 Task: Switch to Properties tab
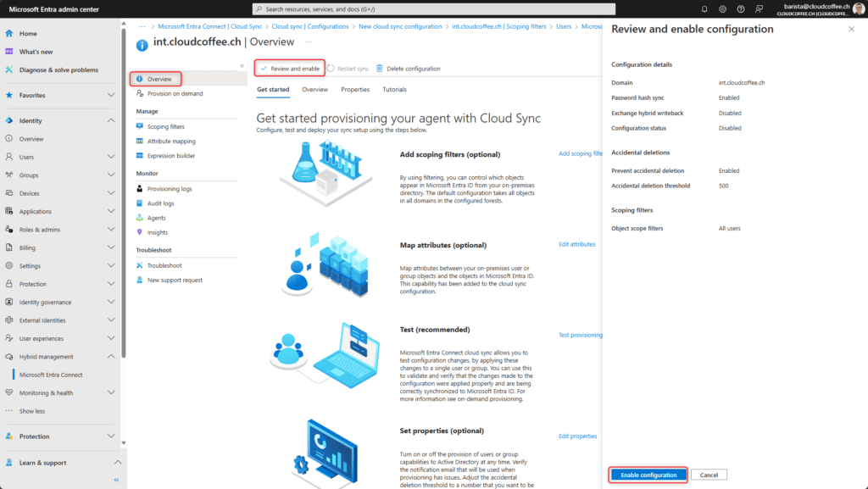click(x=355, y=90)
